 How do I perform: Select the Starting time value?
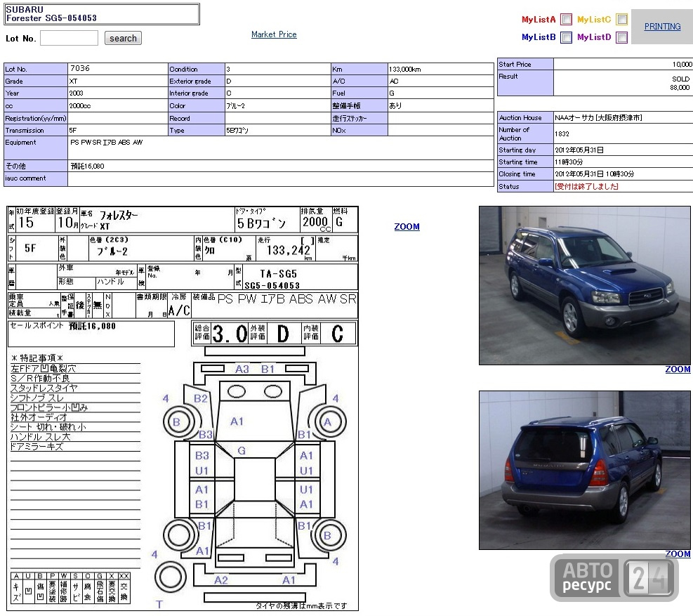click(x=569, y=162)
